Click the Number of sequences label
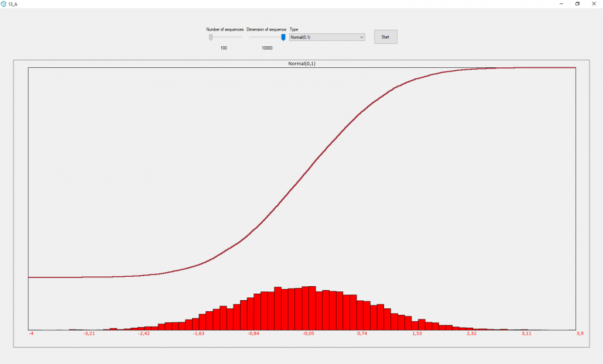603x364 pixels. pos(225,29)
